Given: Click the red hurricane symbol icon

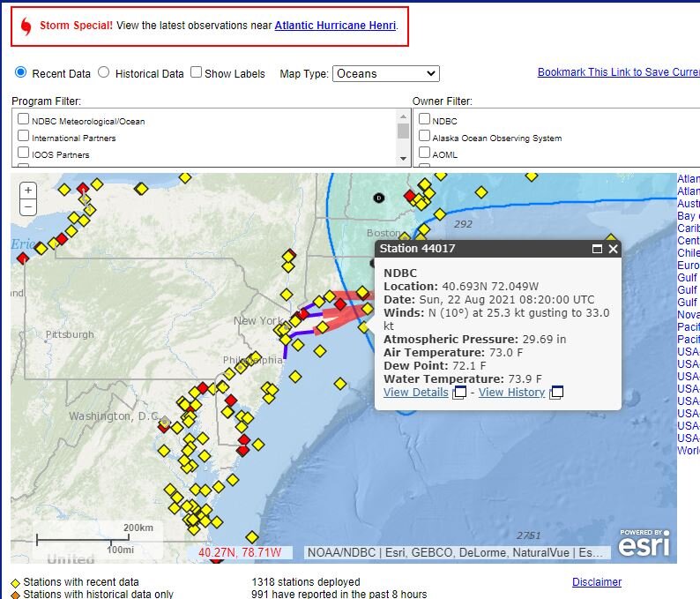Looking at the screenshot, I should pyautogui.click(x=26, y=26).
